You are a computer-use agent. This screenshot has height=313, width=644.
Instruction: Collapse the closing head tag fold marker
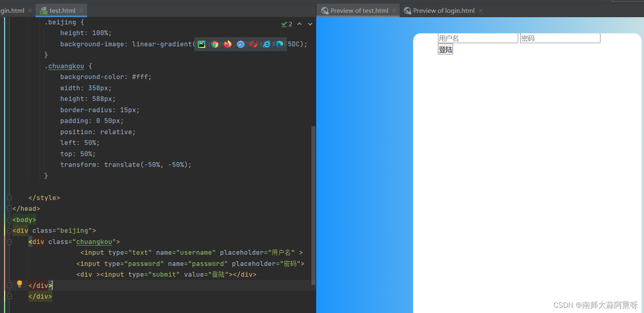pos(10,208)
